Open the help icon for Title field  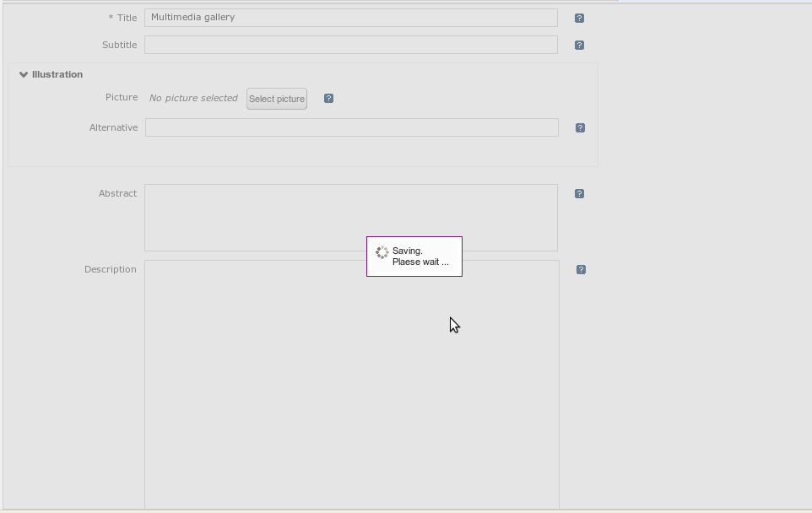pyautogui.click(x=579, y=18)
